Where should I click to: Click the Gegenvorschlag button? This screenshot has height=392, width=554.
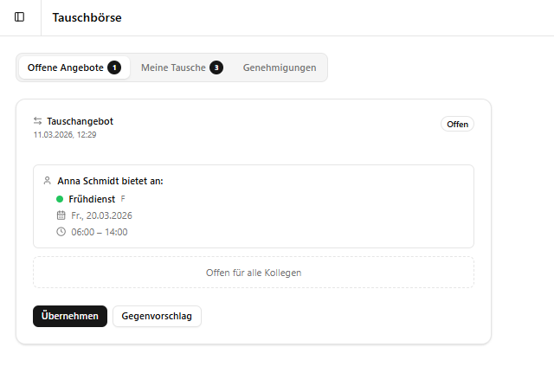click(x=157, y=316)
